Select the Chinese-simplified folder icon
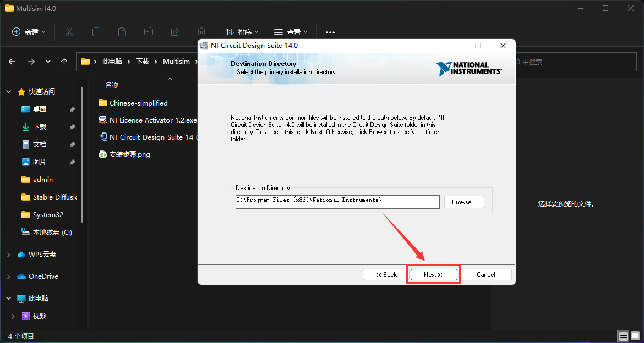Viewport: 644px width, 343px height. point(103,103)
